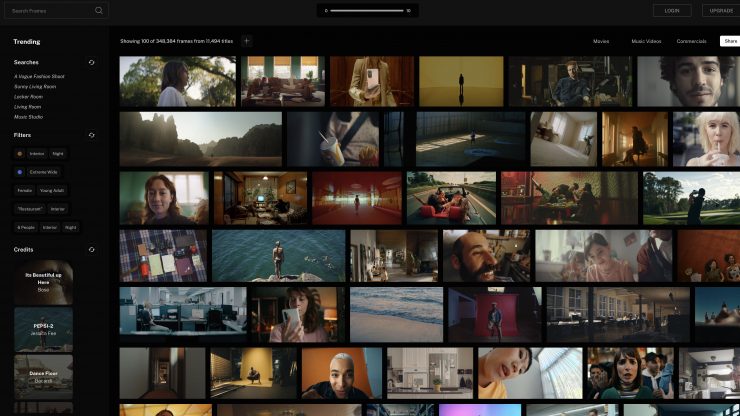
Task: Open the "A Vogue Fashion Shoot" search
Action: click(x=40, y=76)
